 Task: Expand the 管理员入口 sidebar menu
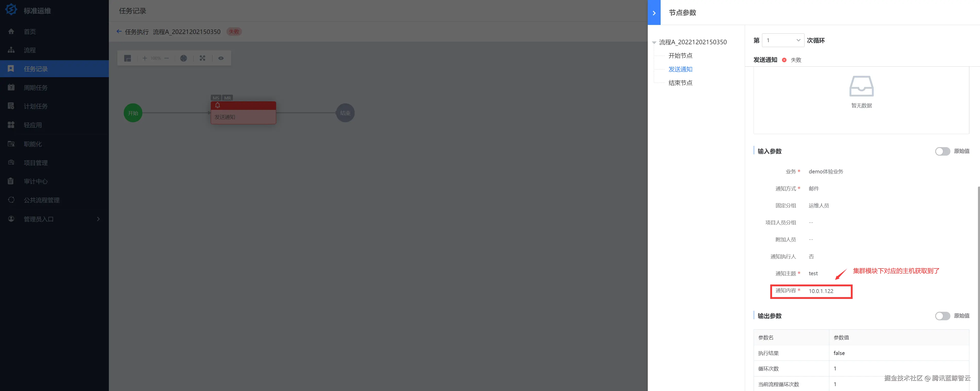coord(54,219)
